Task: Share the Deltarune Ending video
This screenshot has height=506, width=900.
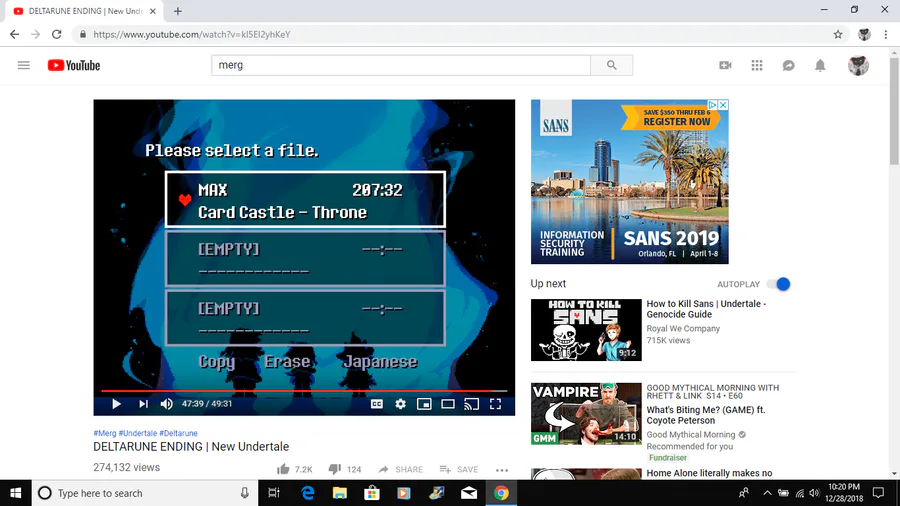Action: 401,469
